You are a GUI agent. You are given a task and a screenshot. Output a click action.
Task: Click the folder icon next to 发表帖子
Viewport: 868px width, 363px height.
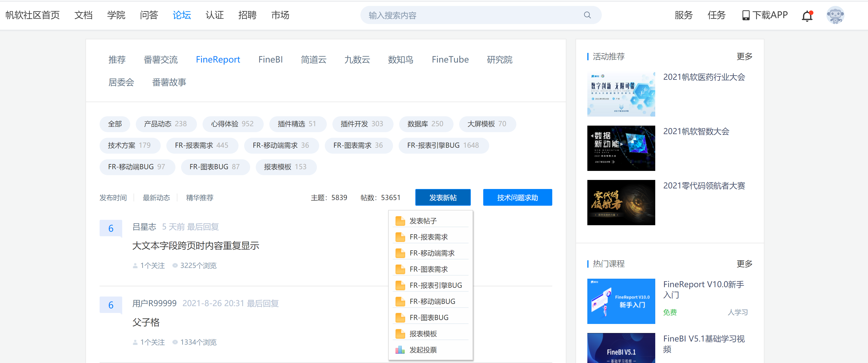point(400,221)
